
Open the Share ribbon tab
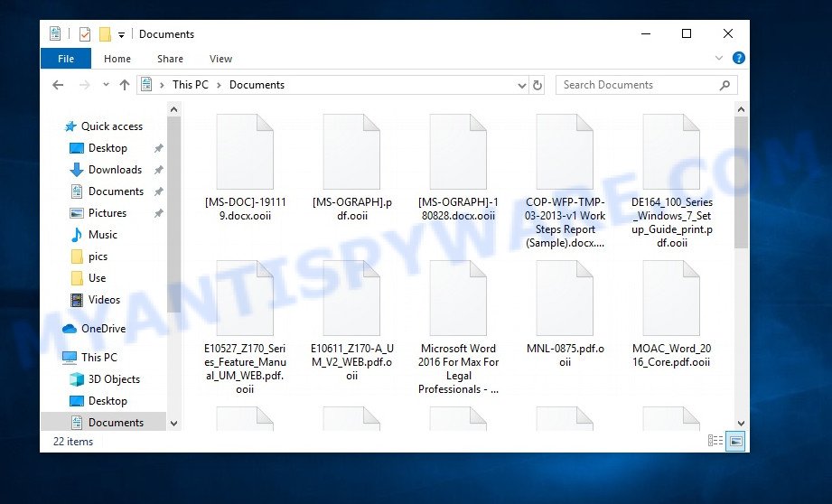coord(170,59)
